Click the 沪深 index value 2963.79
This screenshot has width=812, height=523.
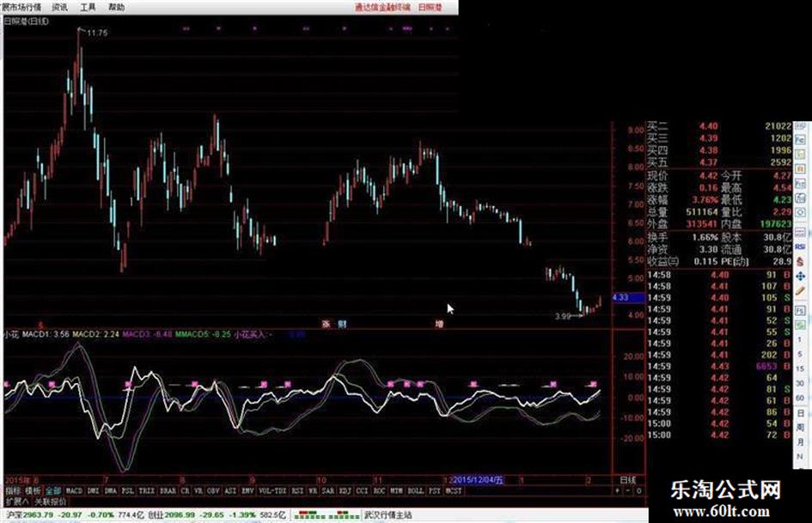(x=39, y=515)
